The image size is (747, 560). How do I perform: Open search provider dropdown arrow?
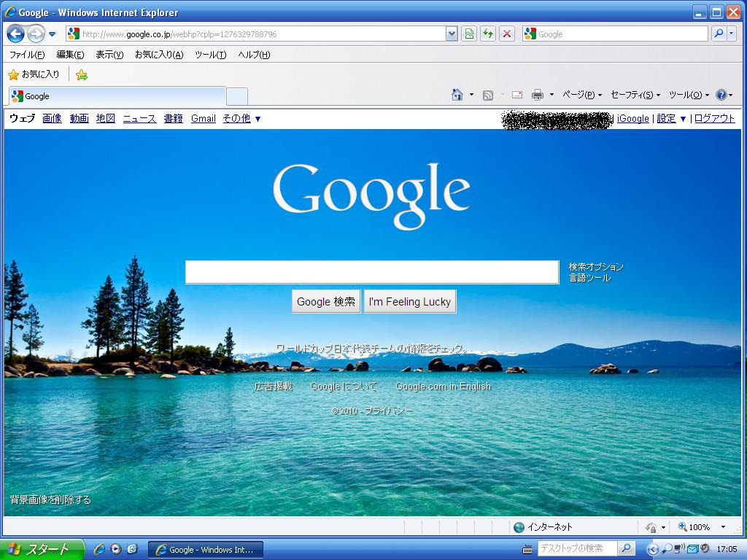(731, 34)
